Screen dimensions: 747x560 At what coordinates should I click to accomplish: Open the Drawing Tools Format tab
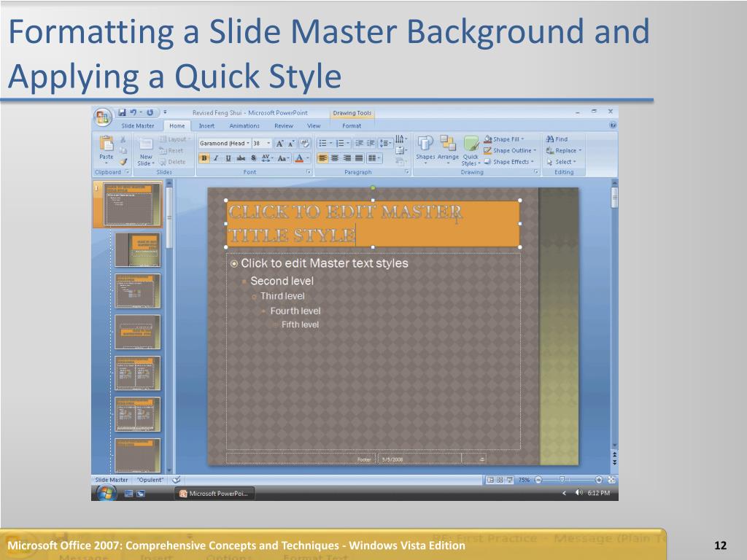point(352,125)
